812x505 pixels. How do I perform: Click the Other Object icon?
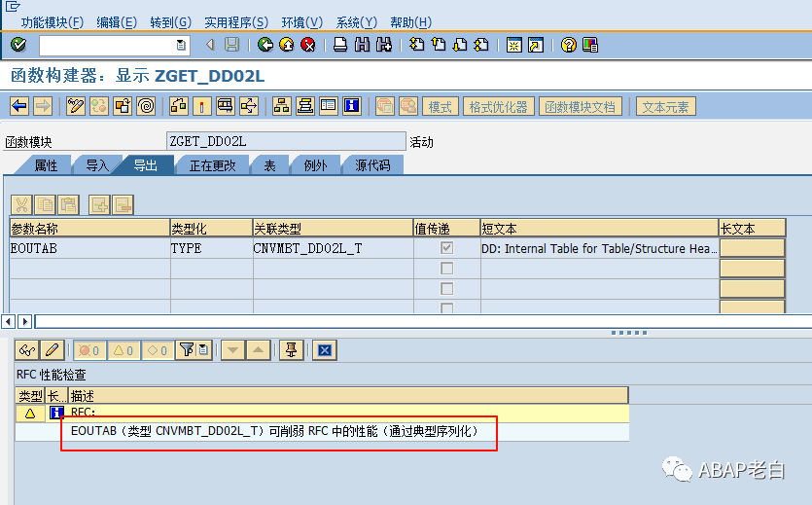pyautogui.click(x=123, y=106)
